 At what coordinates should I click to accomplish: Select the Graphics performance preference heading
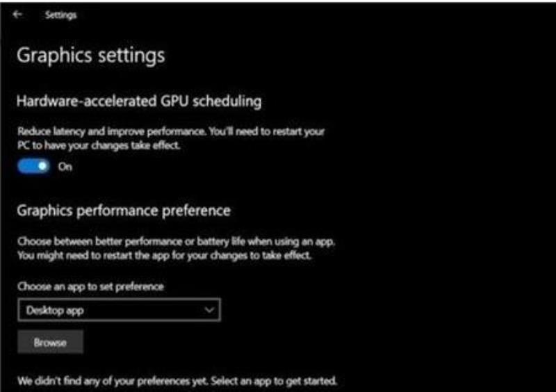pyautogui.click(x=124, y=211)
